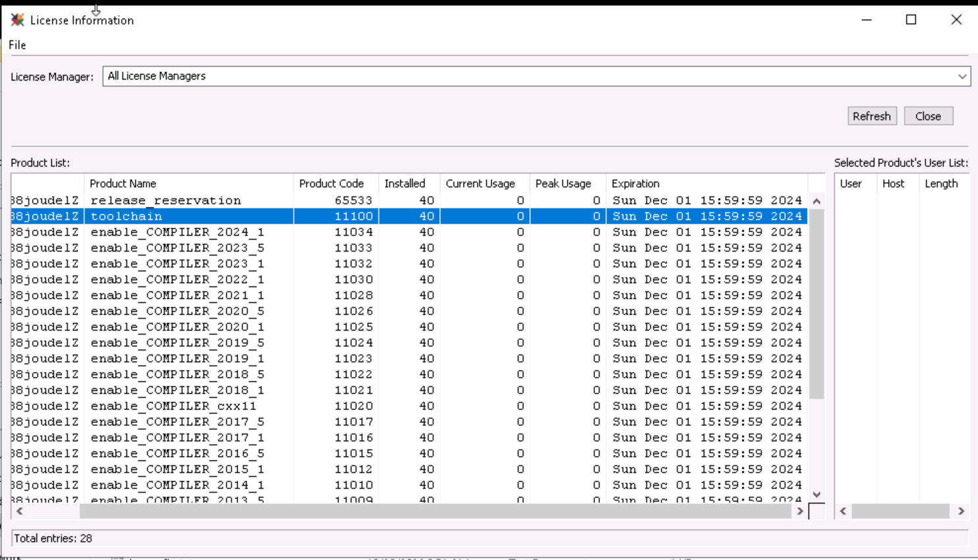Select enable_COMPILER_2023_5 row
978x560 pixels.
(x=409, y=248)
